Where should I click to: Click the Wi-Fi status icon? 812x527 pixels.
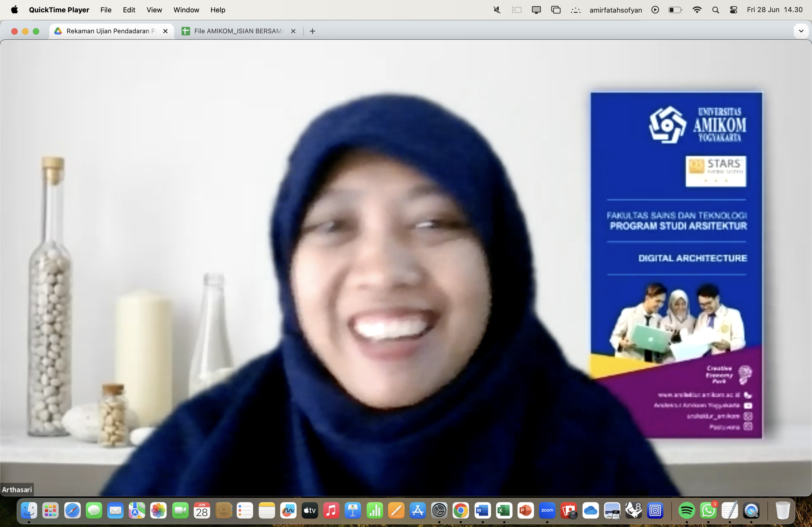pyautogui.click(x=697, y=10)
